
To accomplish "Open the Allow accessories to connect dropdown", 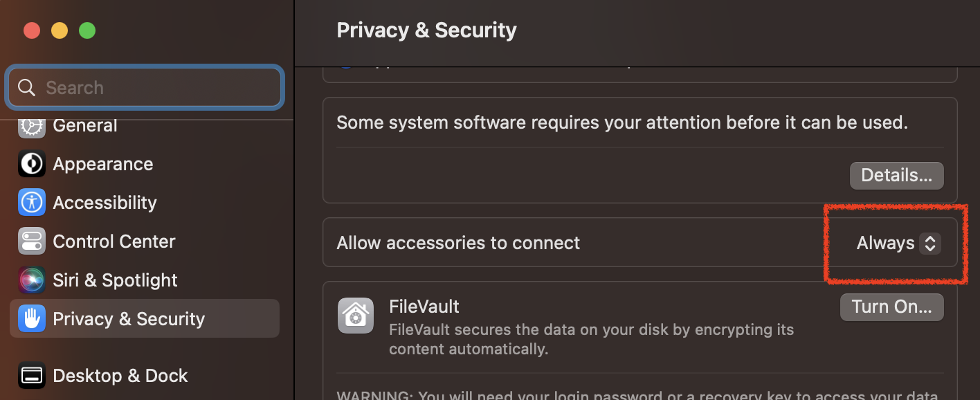I will pyautogui.click(x=898, y=244).
